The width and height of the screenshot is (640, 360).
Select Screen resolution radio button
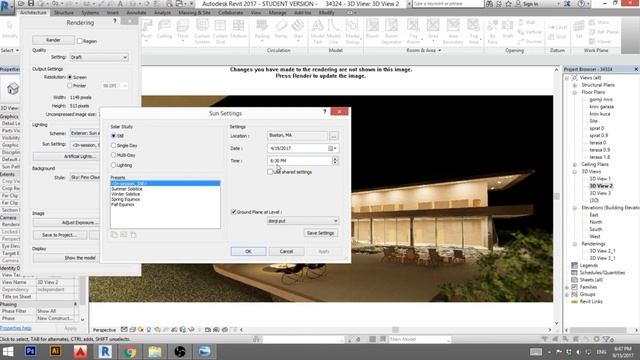(70, 77)
